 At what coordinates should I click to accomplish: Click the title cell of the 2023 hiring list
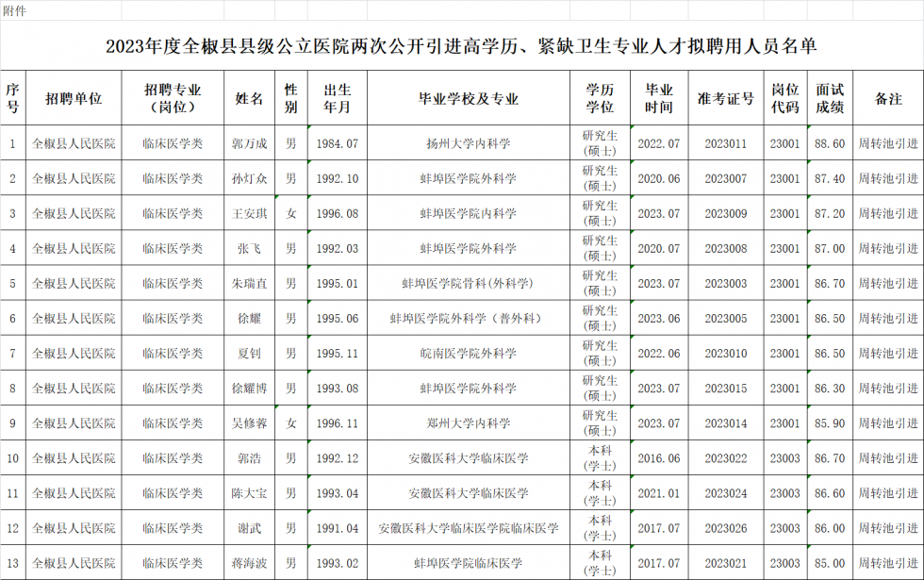[x=461, y=45]
